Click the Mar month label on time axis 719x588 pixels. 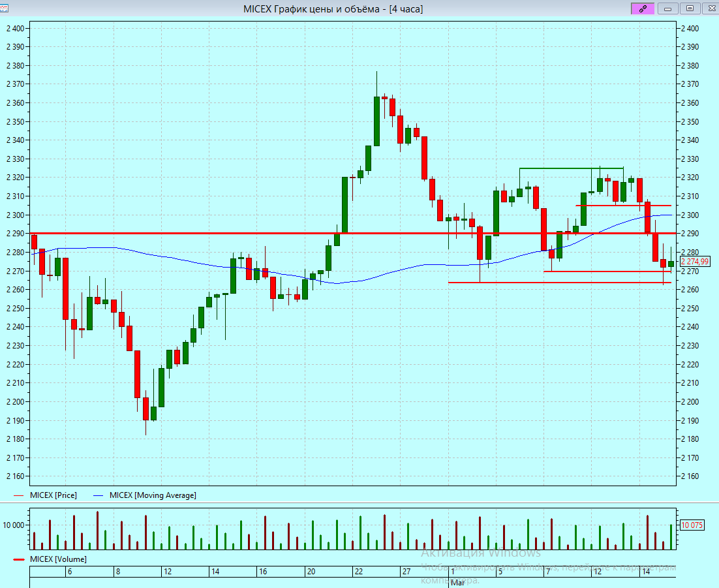[457, 583]
